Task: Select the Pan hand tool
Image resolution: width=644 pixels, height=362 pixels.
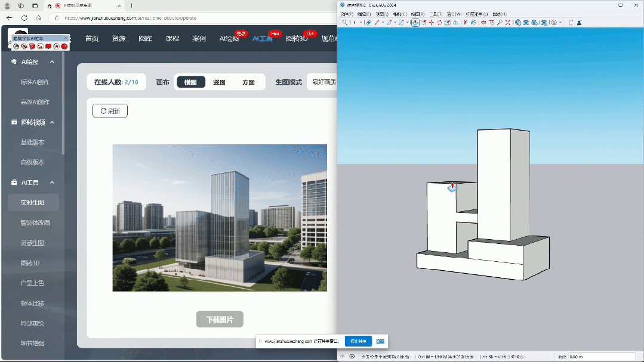Action: [x=492, y=23]
